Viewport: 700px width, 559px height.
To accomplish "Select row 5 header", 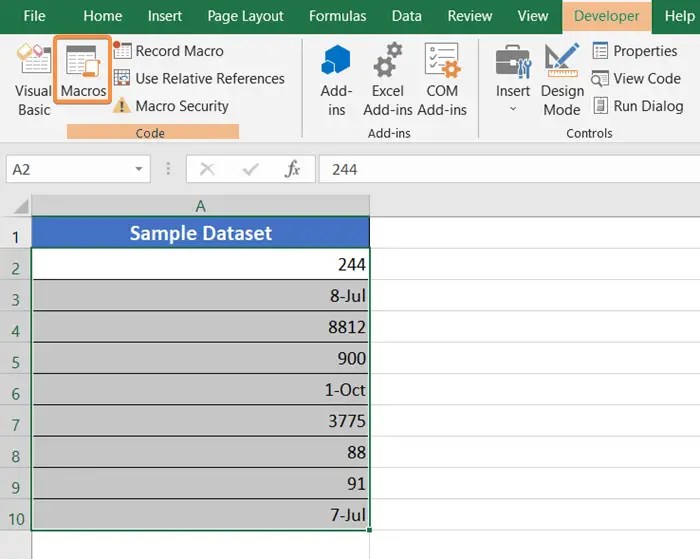I will coord(16,358).
